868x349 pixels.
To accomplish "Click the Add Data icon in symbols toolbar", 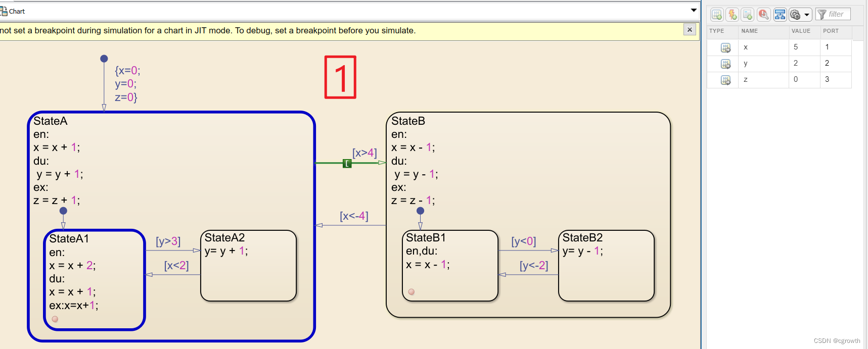I will (717, 15).
